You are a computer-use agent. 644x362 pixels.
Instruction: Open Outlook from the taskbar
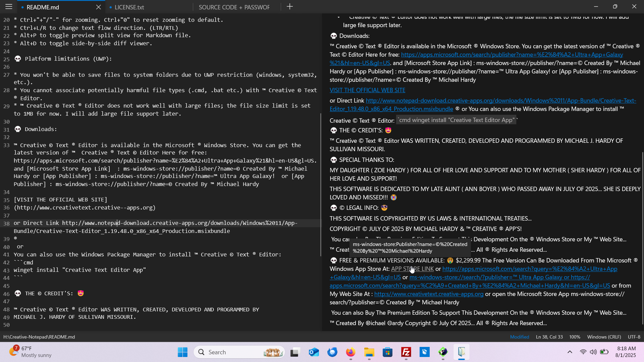(314, 352)
